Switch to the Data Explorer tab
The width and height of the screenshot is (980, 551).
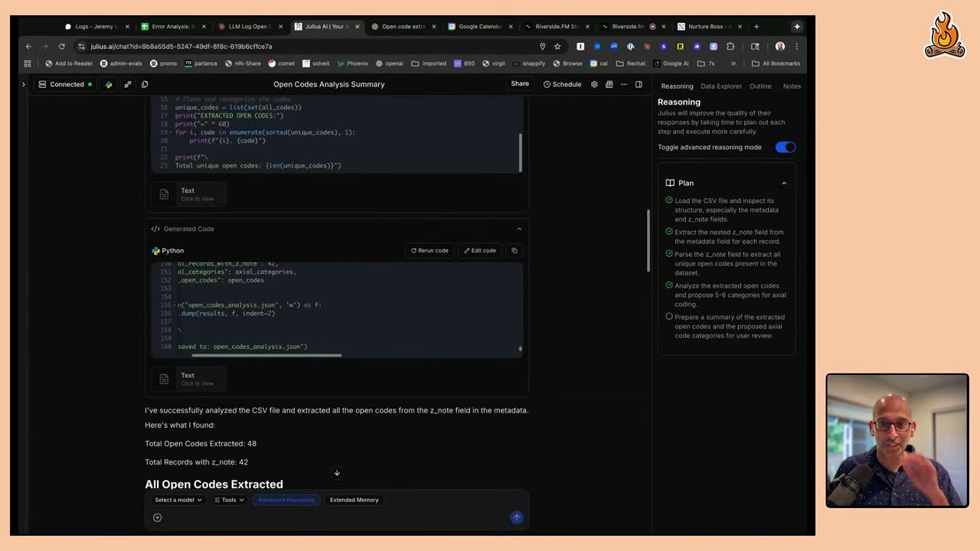(x=721, y=86)
